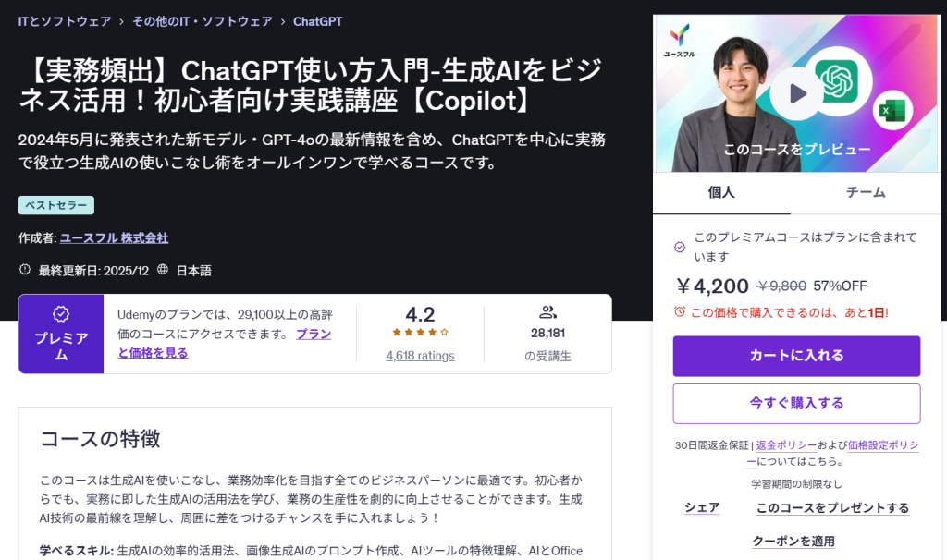Click the globe language icon
The width and height of the screenshot is (947, 560).
(x=163, y=270)
